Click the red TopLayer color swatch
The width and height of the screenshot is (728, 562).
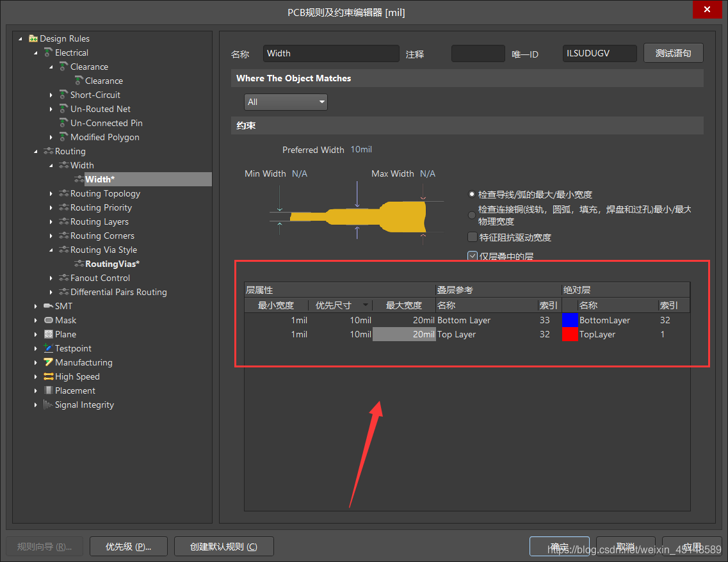click(570, 335)
